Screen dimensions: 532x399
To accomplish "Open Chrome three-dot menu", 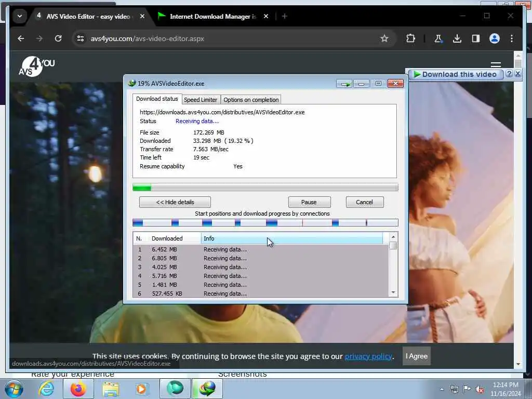I will 512,38.
